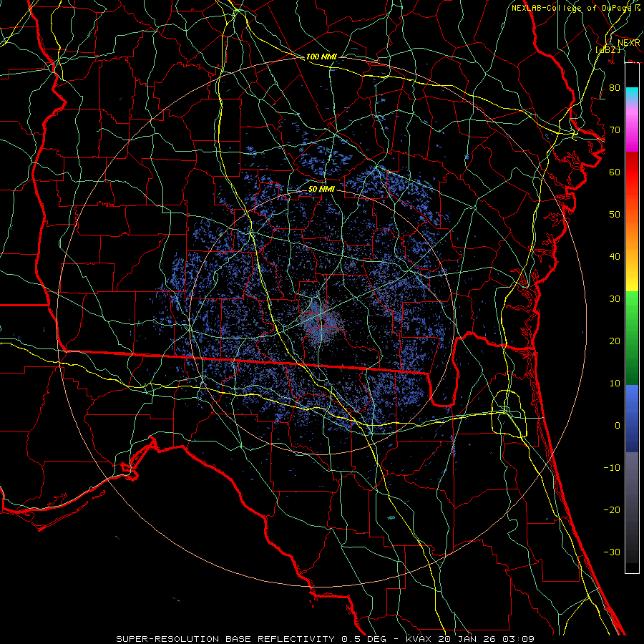Click the -30 value on the dBZ scale

point(612,552)
